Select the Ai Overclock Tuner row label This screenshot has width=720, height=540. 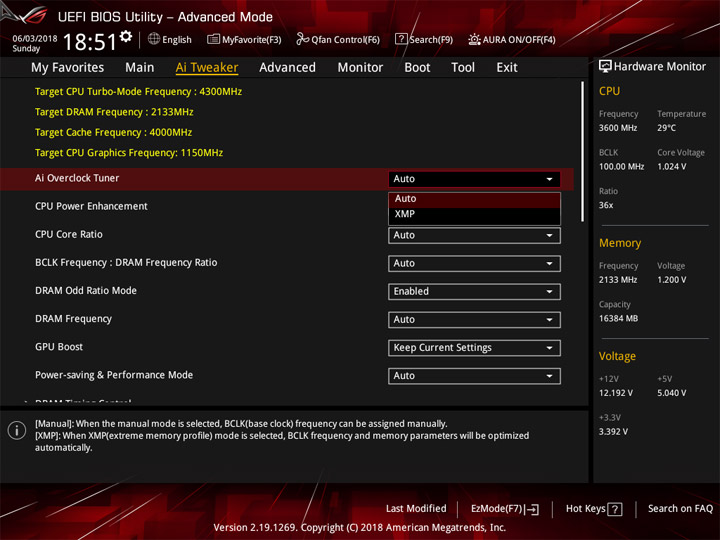click(77, 178)
